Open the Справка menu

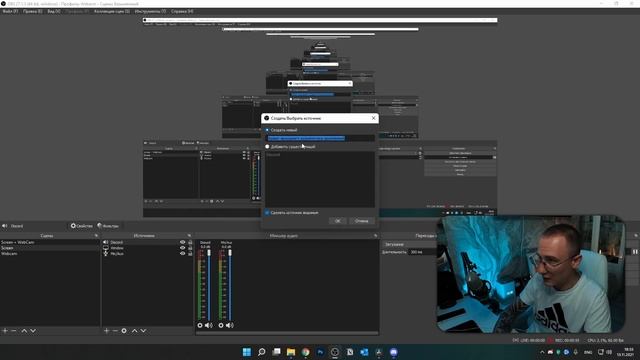[182, 11]
